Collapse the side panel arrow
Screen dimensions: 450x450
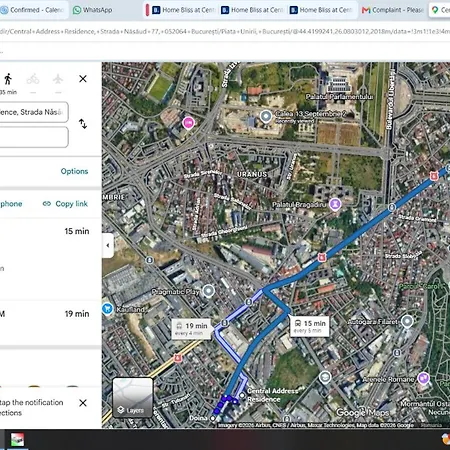108,245
